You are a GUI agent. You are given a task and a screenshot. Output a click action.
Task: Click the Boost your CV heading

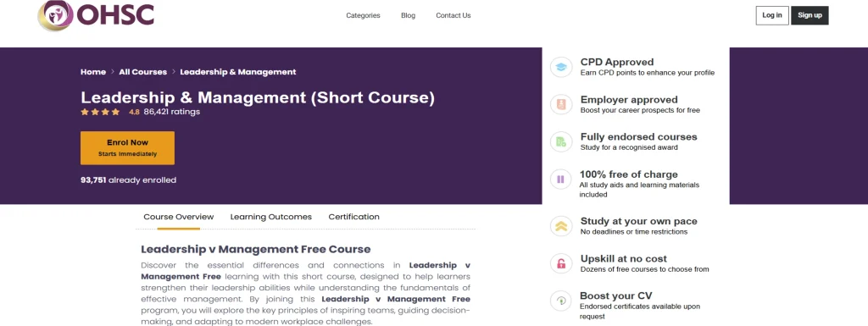point(615,296)
